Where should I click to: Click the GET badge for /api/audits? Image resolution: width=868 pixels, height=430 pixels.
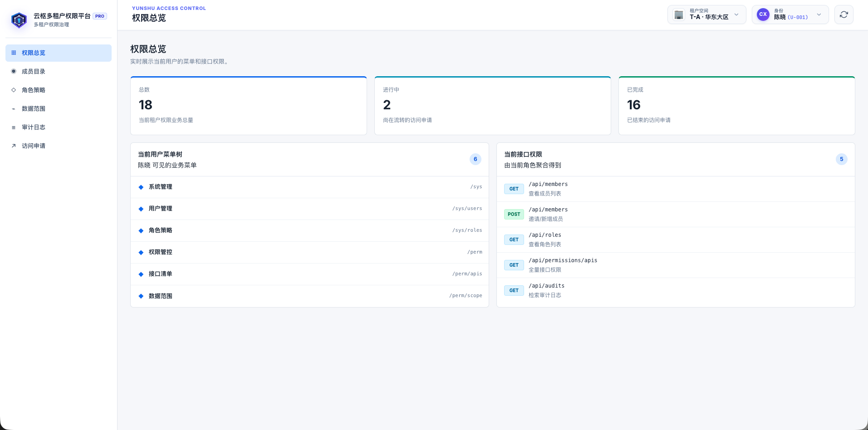tap(514, 290)
